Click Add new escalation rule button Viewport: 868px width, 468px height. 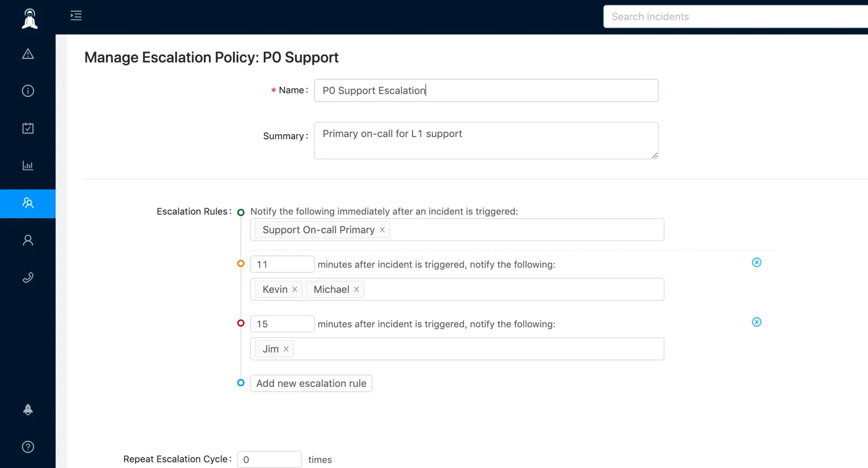(x=311, y=383)
